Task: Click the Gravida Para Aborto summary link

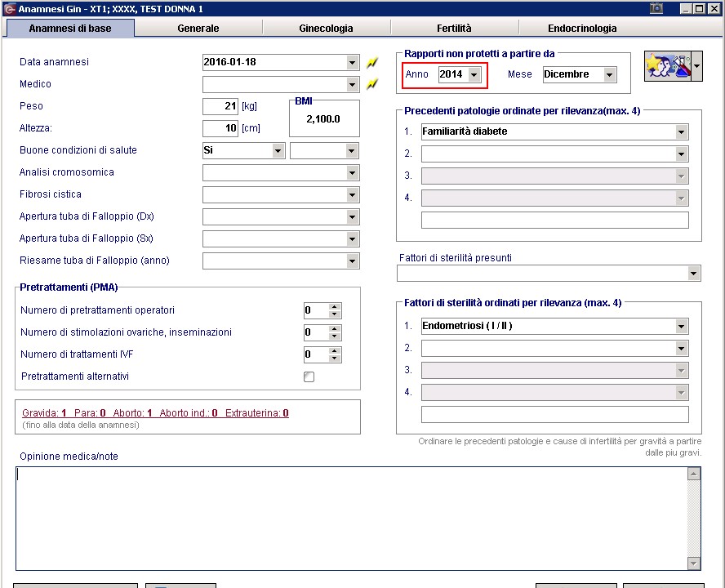Action: click(x=155, y=412)
